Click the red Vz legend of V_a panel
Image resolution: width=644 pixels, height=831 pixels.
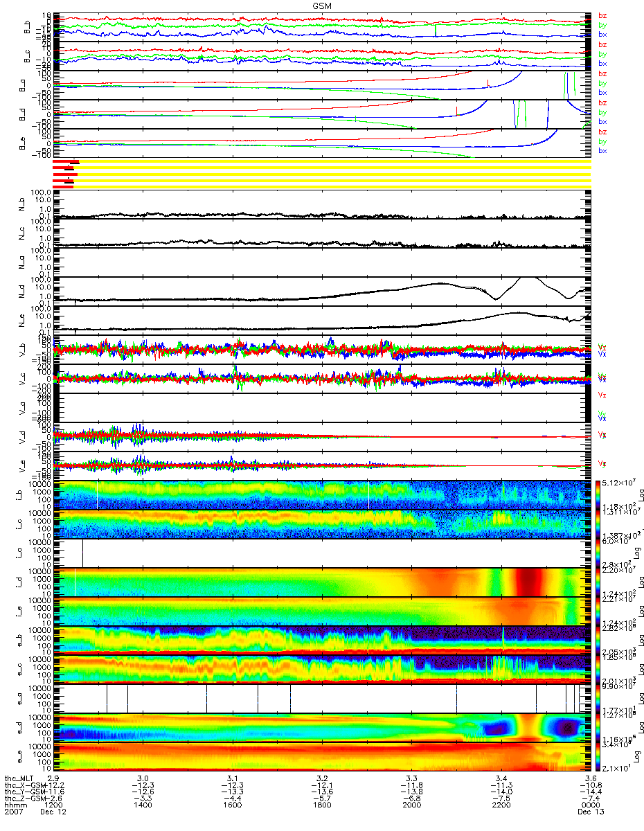coord(602,394)
